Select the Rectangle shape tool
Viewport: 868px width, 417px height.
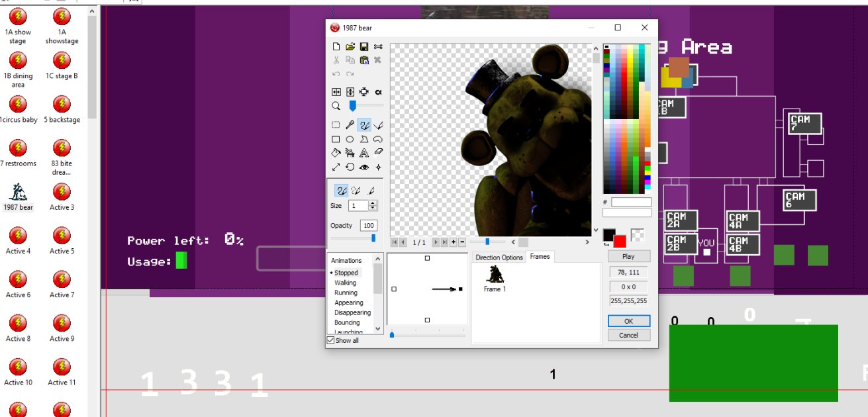(336, 139)
